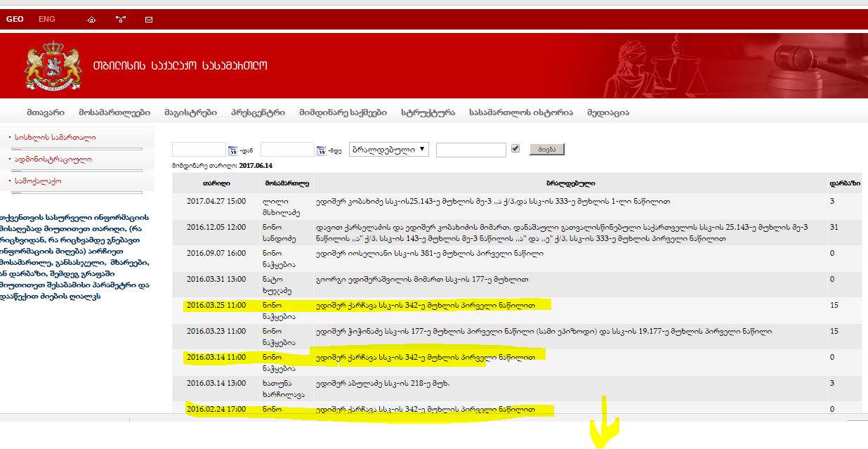This screenshot has height=449, width=868.
Task: Click the date cell 2016.02.24 17:00
Action: point(216,408)
